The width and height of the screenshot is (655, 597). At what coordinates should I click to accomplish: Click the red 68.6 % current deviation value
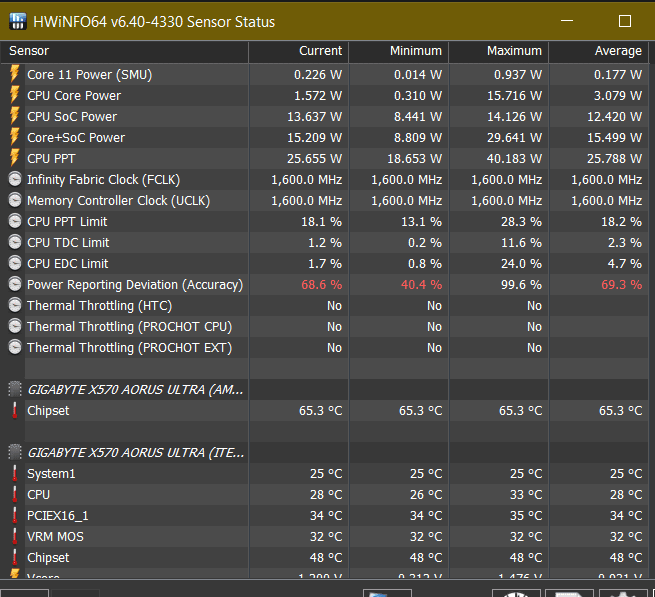(321, 285)
